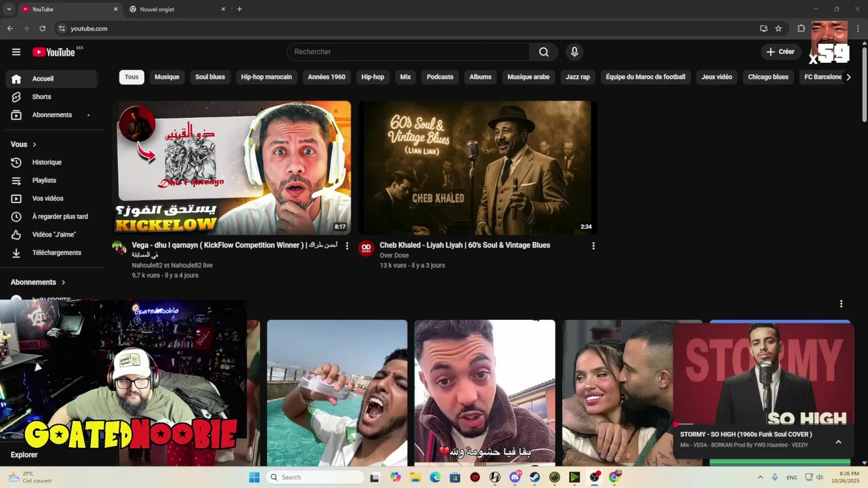Open options menu for Vega video

pyautogui.click(x=347, y=246)
